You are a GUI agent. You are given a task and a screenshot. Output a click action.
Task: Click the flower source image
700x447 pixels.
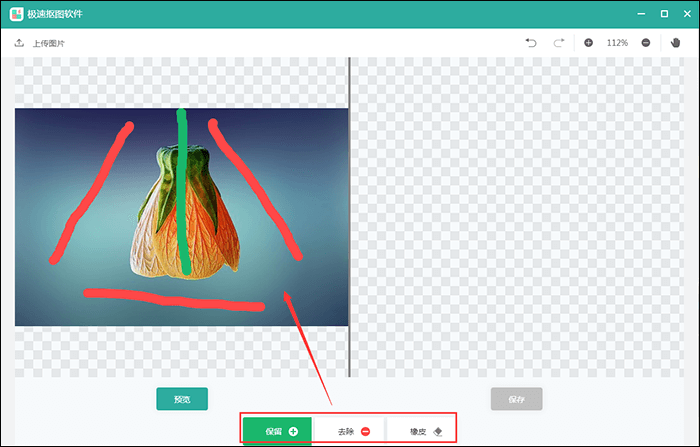pos(181,217)
